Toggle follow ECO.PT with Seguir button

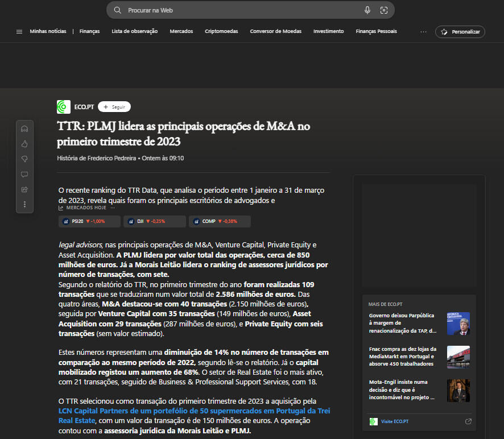[114, 107]
